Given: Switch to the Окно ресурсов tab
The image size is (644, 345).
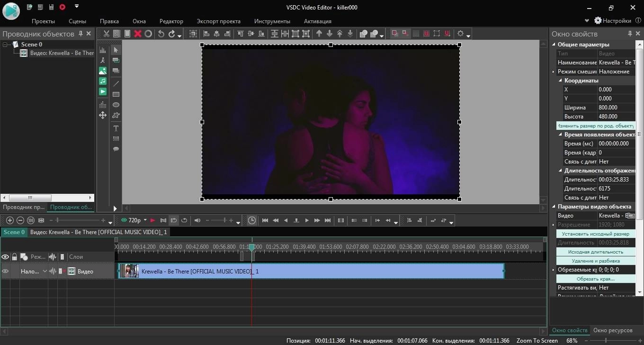Looking at the screenshot, I should 613,330.
